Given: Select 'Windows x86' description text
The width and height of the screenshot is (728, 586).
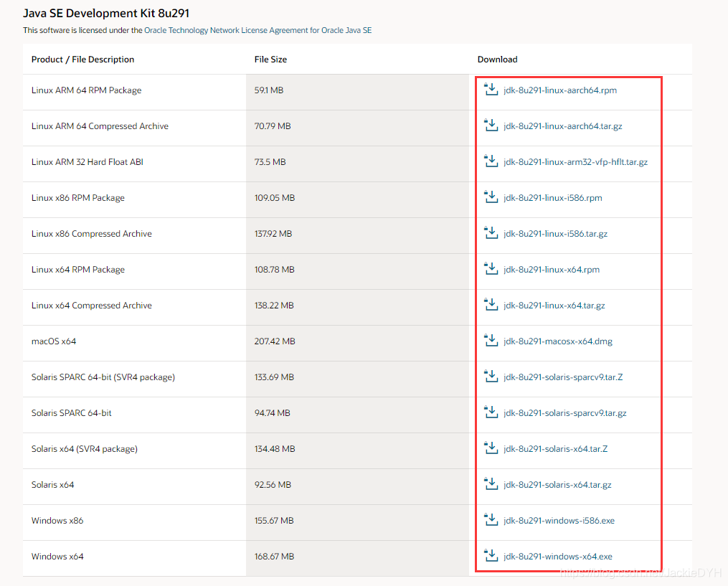Looking at the screenshot, I should (x=57, y=521).
